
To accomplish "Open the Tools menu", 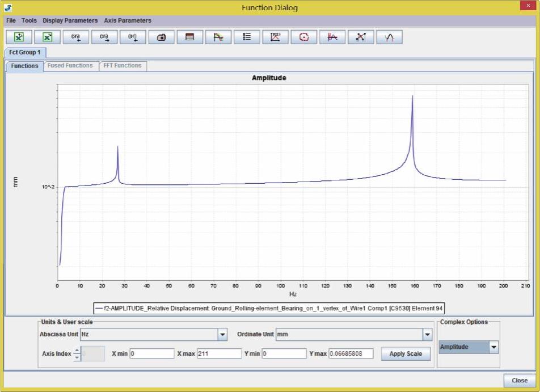I will click(x=29, y=20).
